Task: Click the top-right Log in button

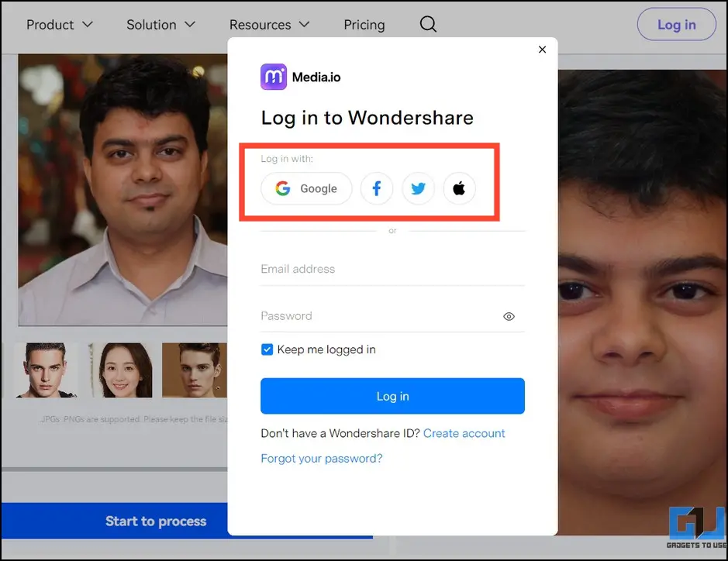Action: 677,25
